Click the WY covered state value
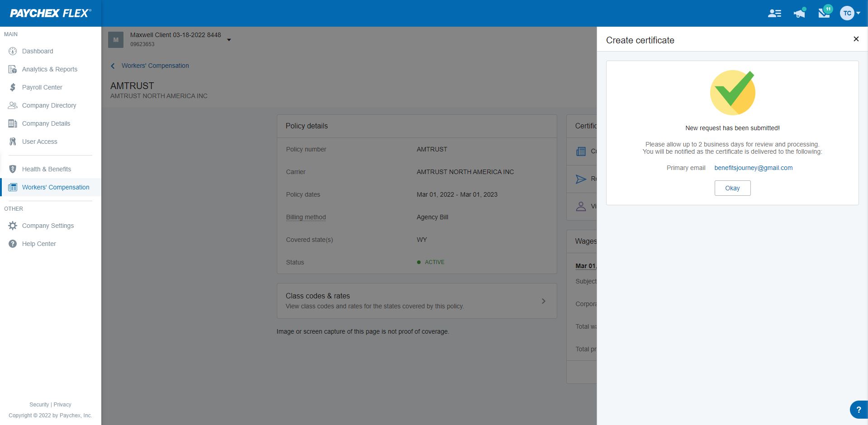 (422, 240)
